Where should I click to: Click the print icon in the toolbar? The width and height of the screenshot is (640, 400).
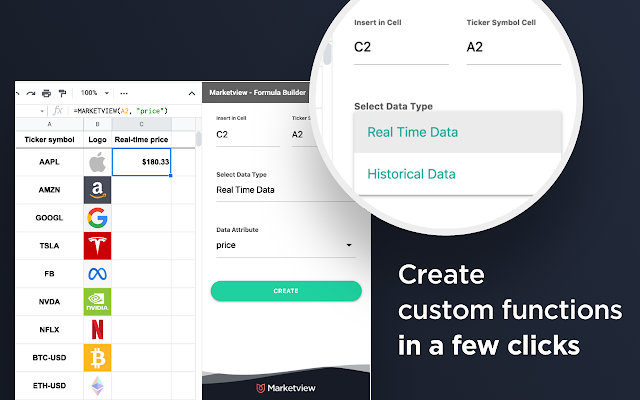[48, 92]
